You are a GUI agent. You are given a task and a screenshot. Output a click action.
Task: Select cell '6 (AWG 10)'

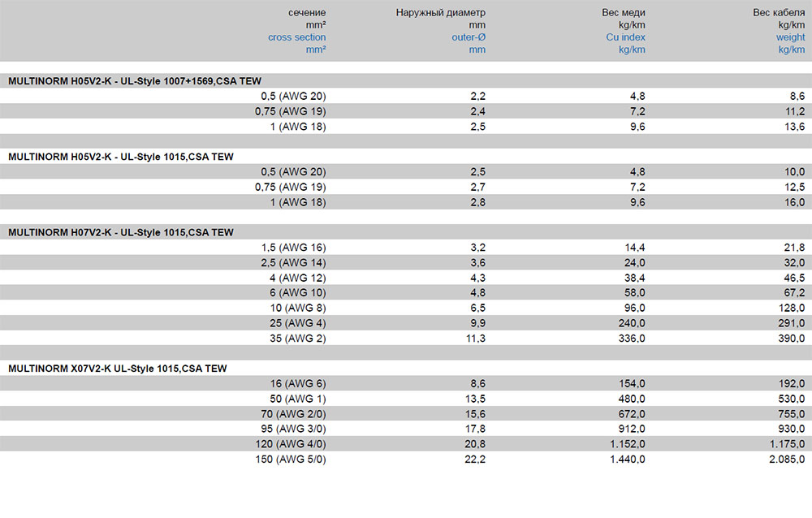click(x=298, y=292)
